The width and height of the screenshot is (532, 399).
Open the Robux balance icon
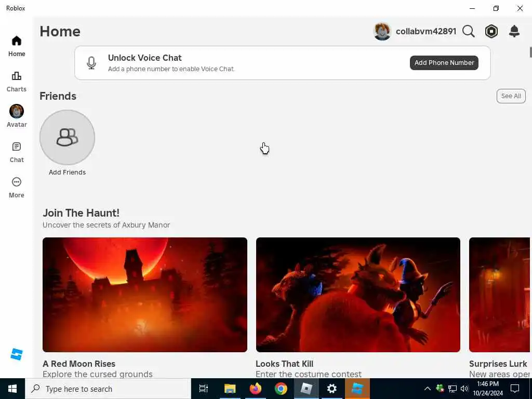coord(491,32)
